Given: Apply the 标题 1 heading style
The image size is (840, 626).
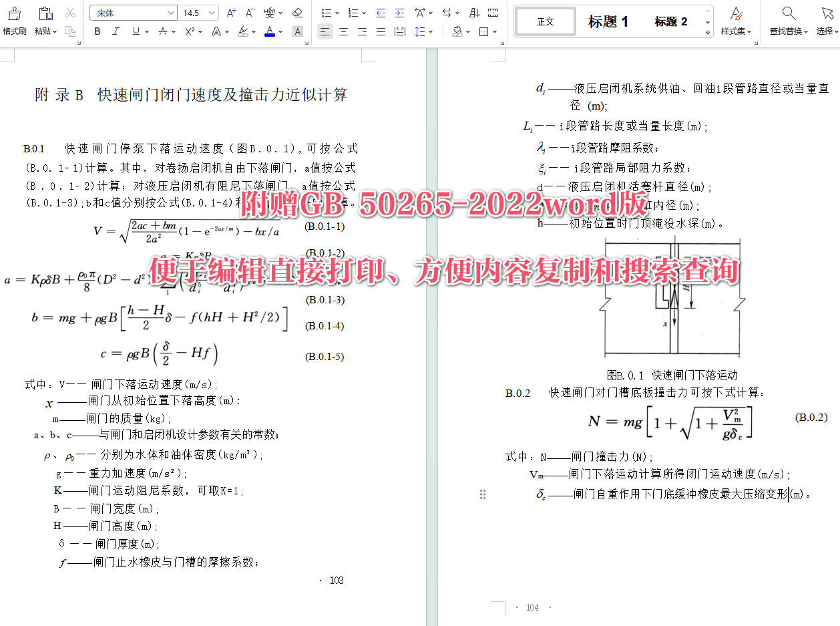Looking at the screenshot, I should pos(608,21).
